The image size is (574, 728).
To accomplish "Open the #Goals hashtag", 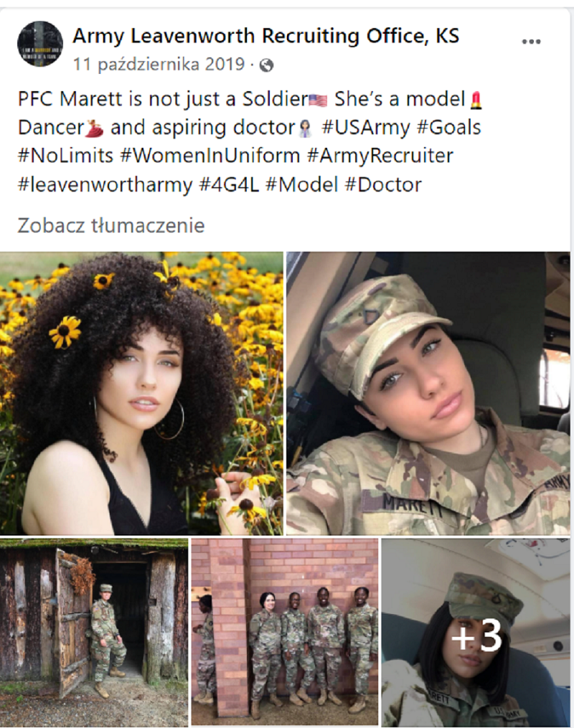I will coord(449,128).
